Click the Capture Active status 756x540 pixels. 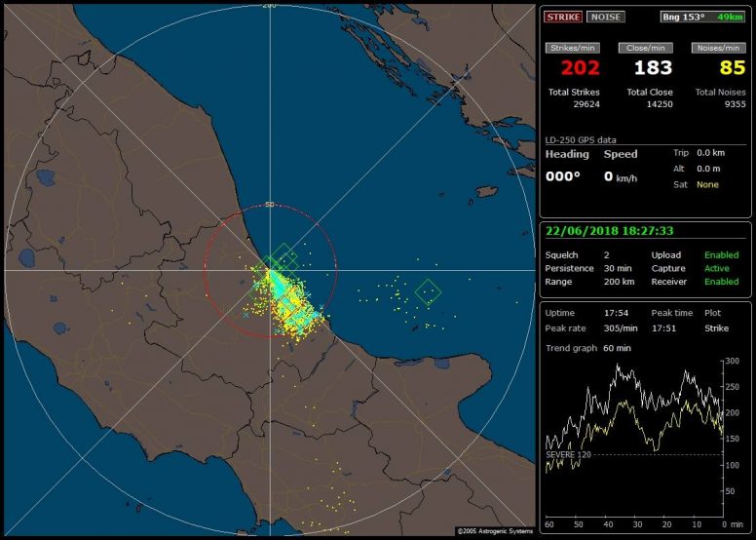(x=717, y=268)
